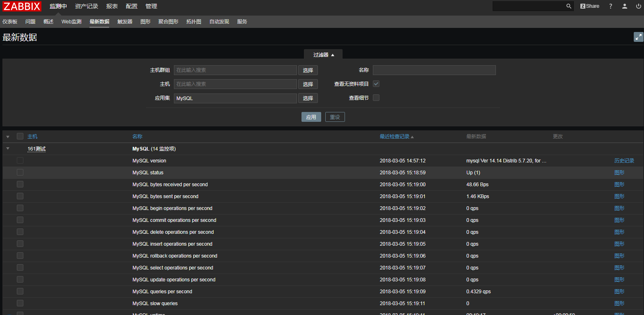Tick the checkbox for MySQL status row
644x315 pixels.
(20, 172)
